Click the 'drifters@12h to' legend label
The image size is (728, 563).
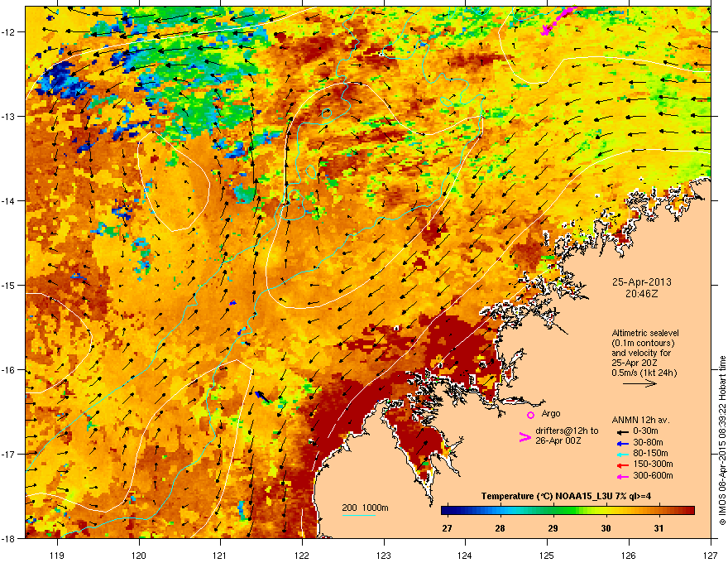(x=567, y=431)
